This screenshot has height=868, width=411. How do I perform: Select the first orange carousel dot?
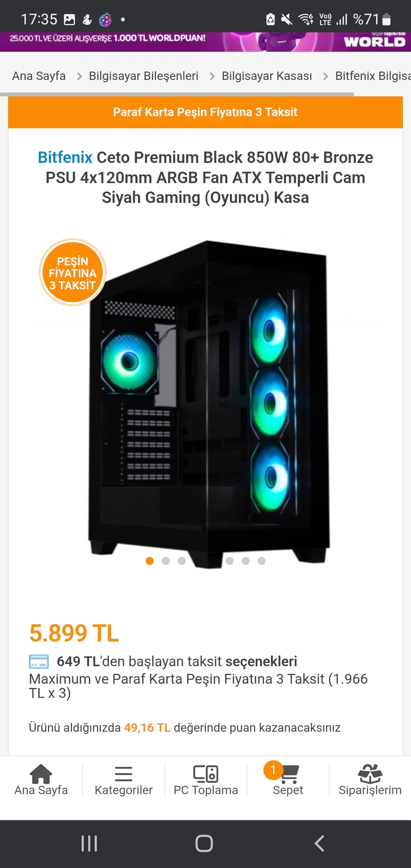click(150, 561)
